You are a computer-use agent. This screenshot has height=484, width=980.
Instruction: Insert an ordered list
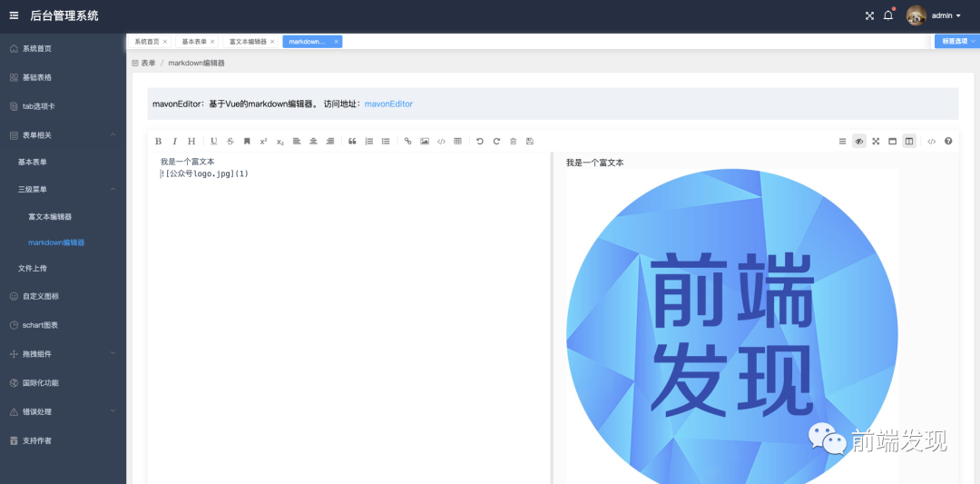coord(368,142)
